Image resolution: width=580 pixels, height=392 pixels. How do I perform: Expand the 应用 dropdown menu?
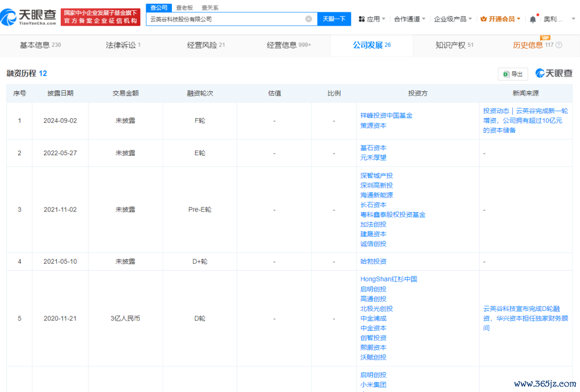pos(383,19)
